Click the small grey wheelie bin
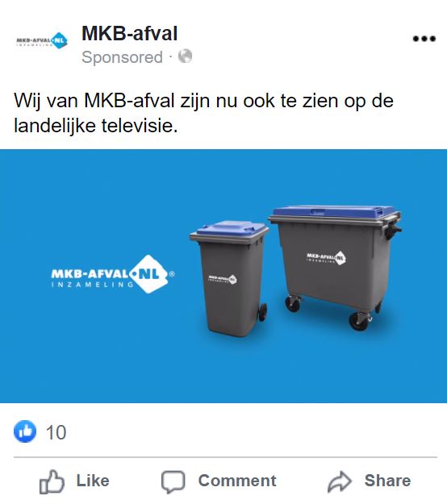Viewport: 447px width, 504px height. tap(229, 278)
